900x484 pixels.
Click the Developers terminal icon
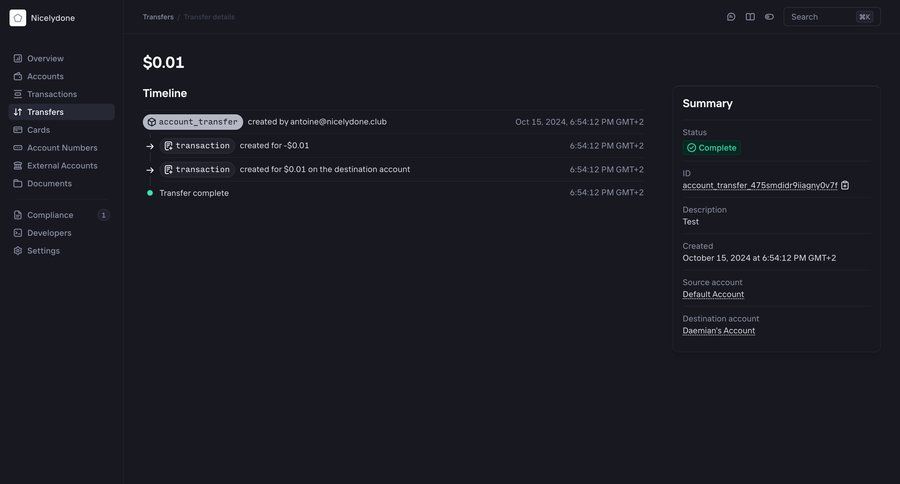(x=18, y=233)
